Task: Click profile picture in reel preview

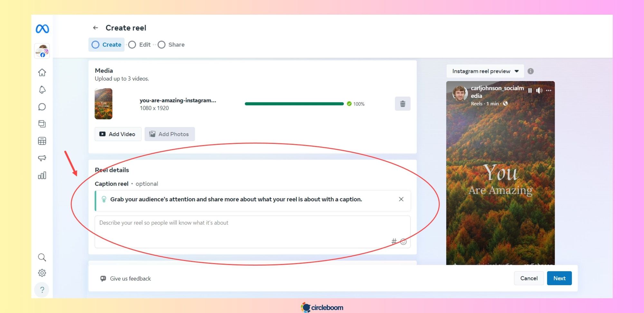Action: pos(460,93)
